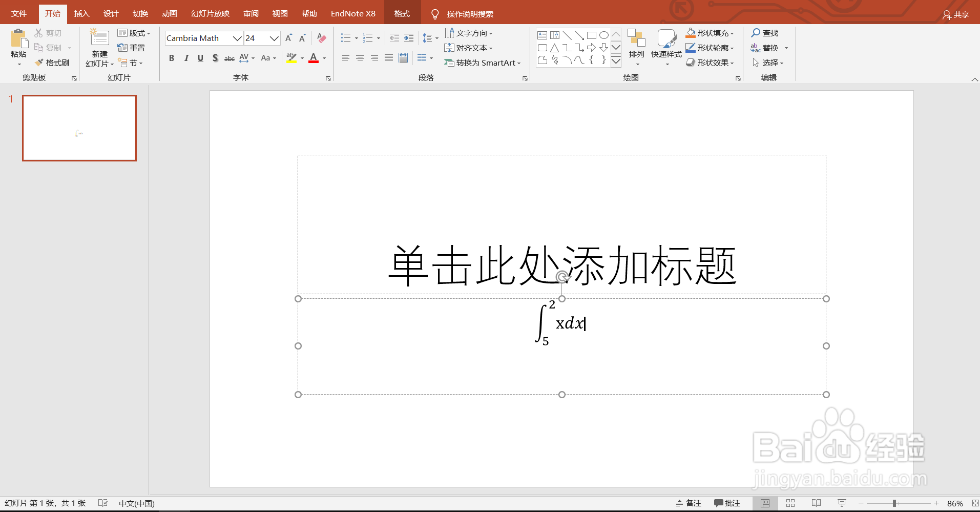980x512 pixels.
Task: Adjust the zoom slider handle
Action: coord(894,503)
